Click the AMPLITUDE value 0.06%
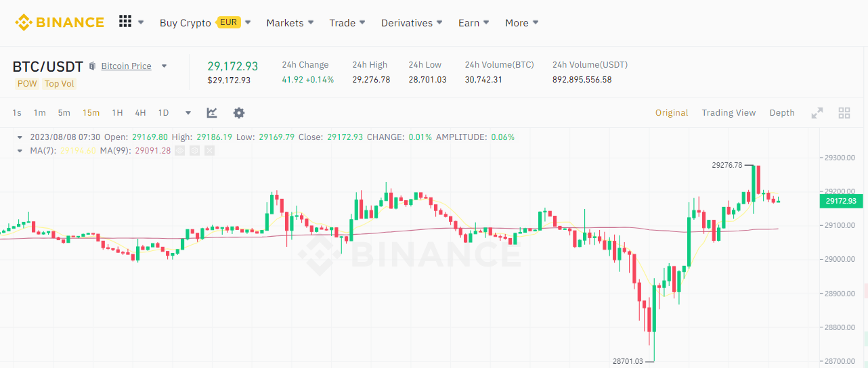Screen dimensions: 868x368 [502, 137]
